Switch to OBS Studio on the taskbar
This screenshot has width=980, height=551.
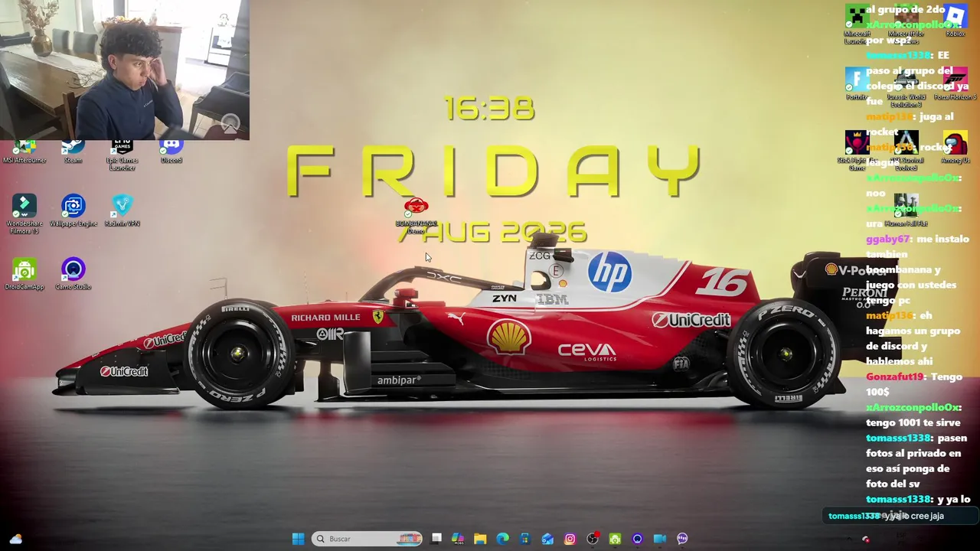[x=593, y=539]
